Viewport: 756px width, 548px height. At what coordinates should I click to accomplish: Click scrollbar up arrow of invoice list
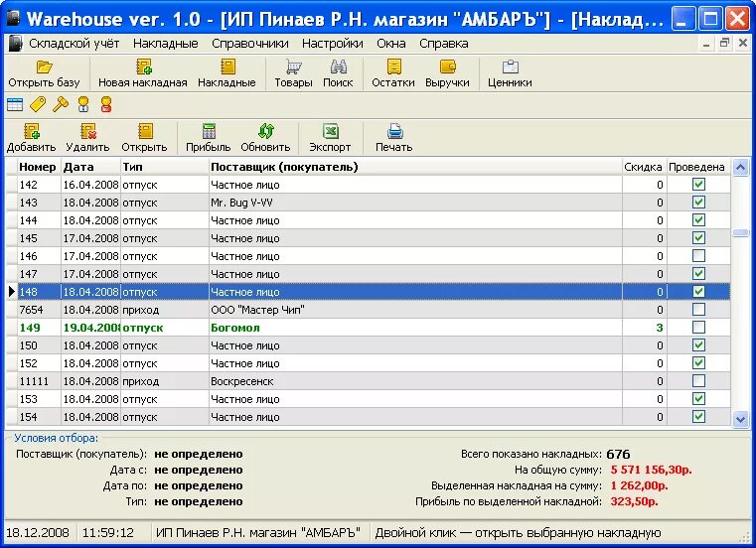point(740,167)
